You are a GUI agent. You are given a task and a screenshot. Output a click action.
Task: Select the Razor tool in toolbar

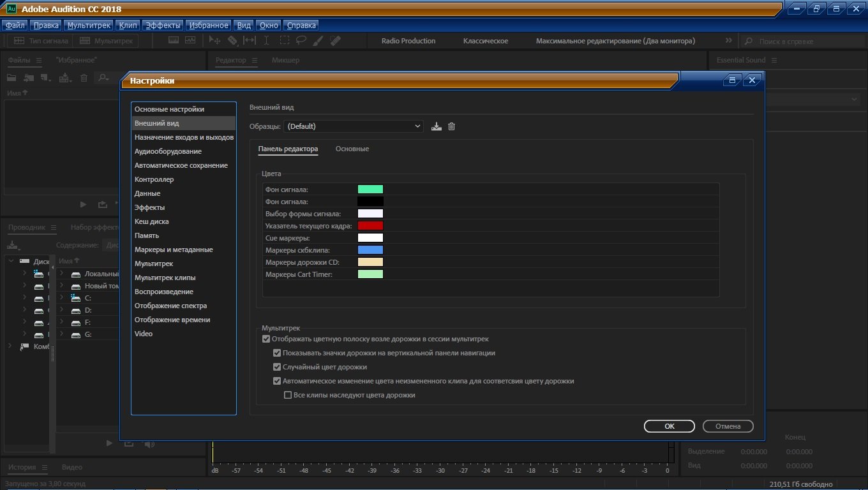tap(232, 41)
